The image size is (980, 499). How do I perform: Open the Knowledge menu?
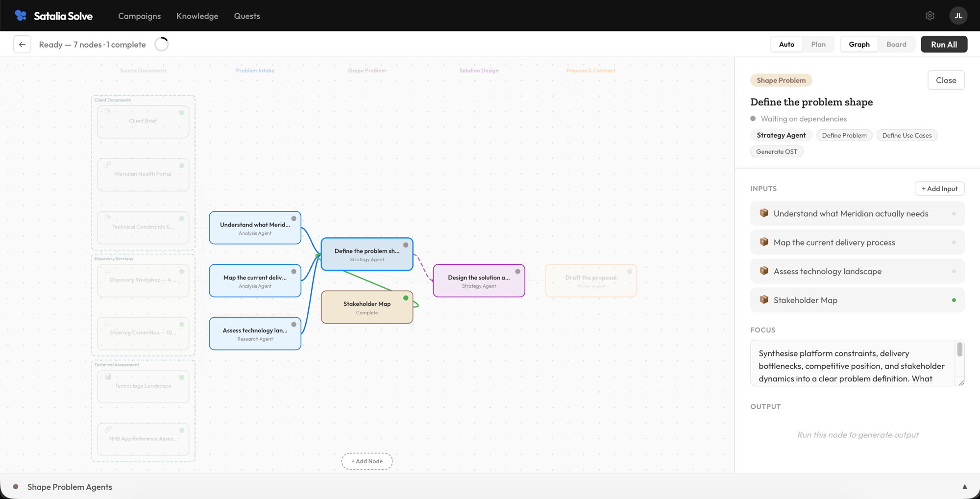click(x=197, y=16)
